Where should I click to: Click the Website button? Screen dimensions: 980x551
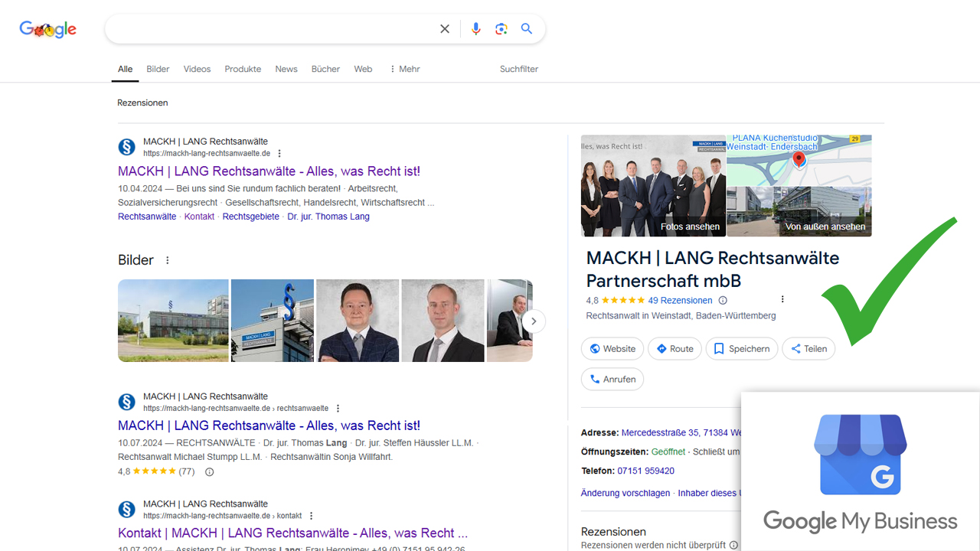point(612,349)
